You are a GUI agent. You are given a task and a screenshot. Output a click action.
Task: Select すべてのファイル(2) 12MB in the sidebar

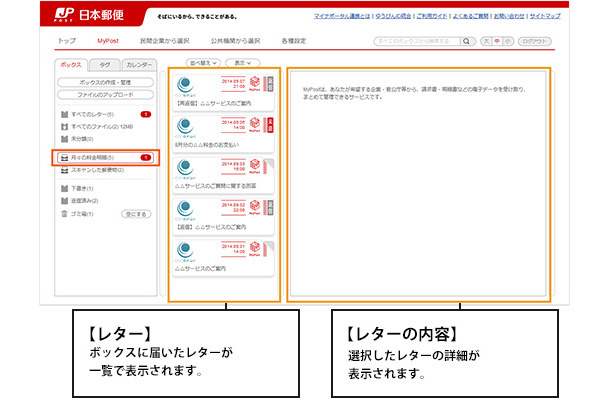tap(98, 127)
